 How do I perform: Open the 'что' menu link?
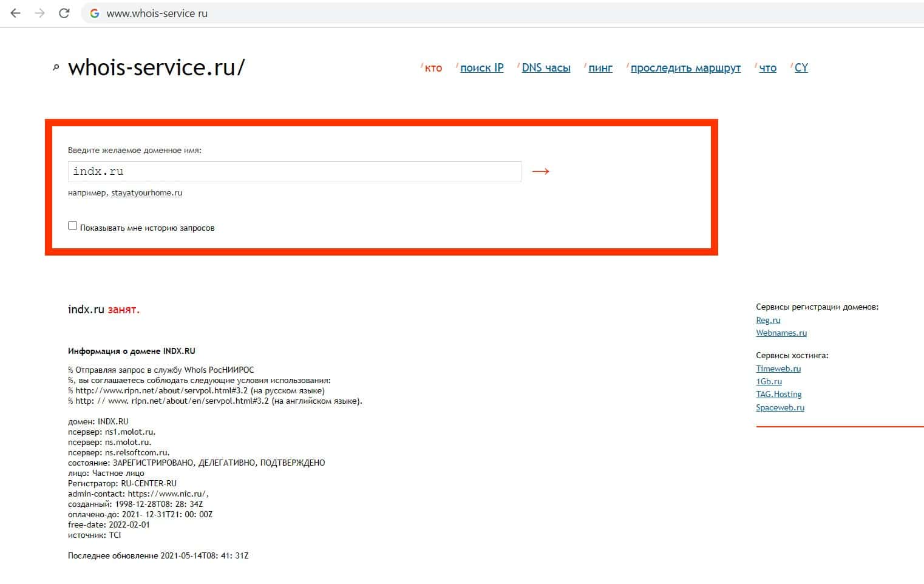pyautogui.click(x=768, y=68)
